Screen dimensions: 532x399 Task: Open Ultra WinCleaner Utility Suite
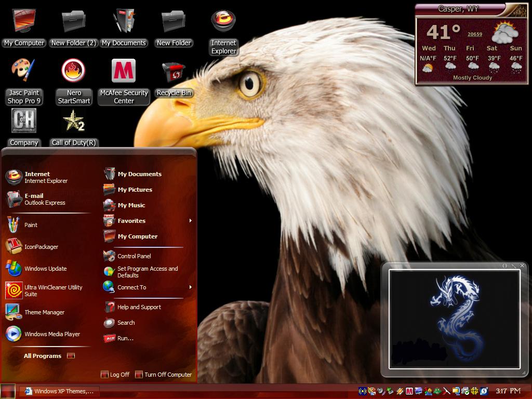point(47,290)
